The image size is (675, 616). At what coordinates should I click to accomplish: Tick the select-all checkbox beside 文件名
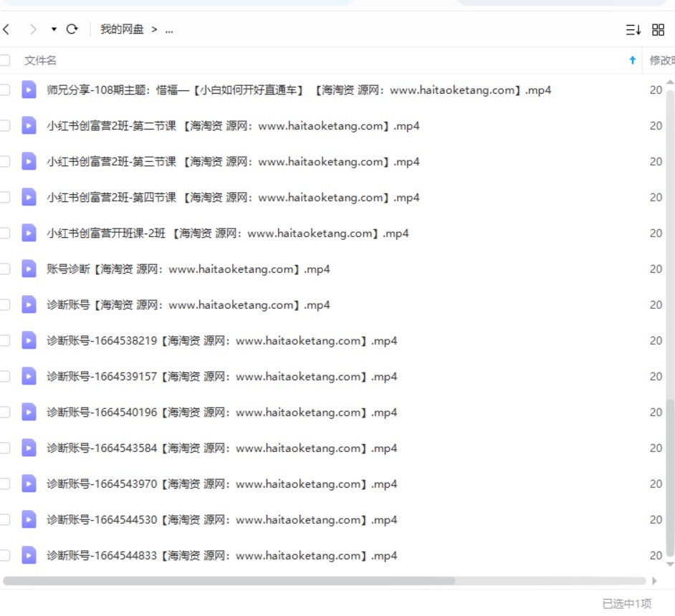5,60
